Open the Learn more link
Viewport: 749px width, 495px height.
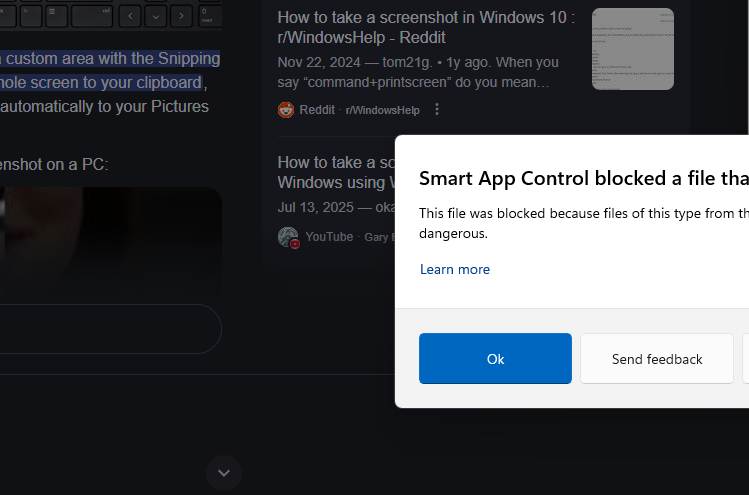click(x=455, y=269)
